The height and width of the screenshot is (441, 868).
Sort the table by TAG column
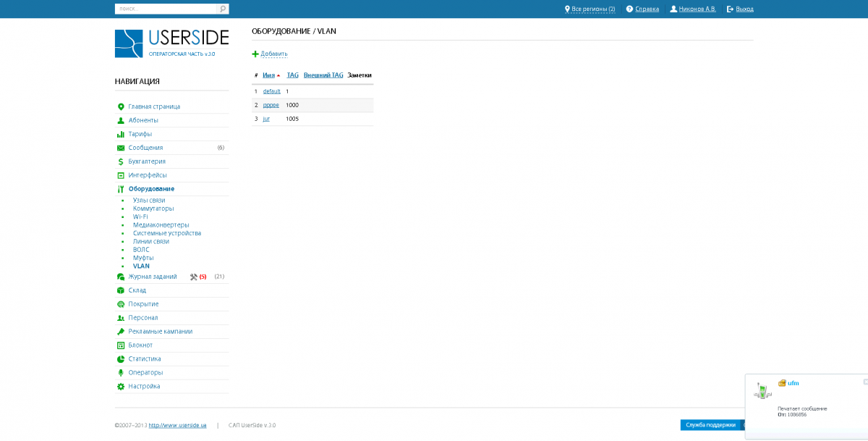(292, 75)
